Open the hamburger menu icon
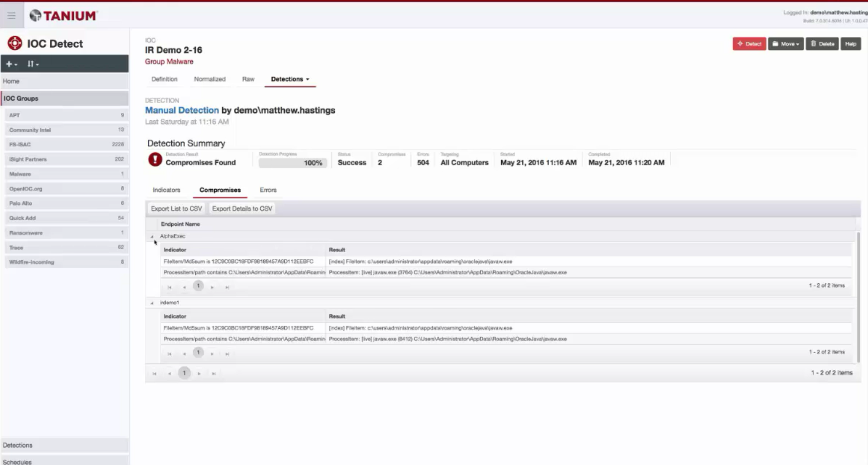 (12, 15)
